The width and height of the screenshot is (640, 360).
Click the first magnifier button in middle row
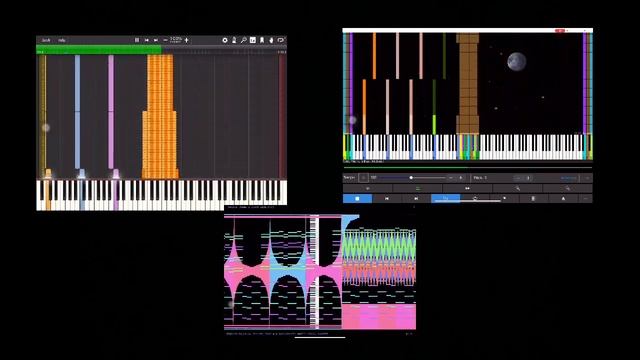pyautogui.click(x=518, y=188)
